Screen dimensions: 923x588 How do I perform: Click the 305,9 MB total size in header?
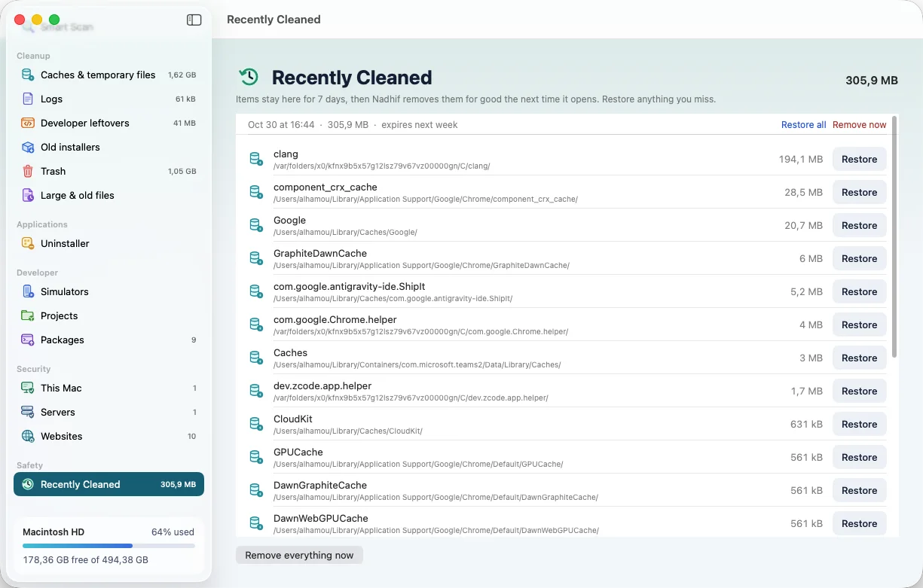(x=872, y=81)
